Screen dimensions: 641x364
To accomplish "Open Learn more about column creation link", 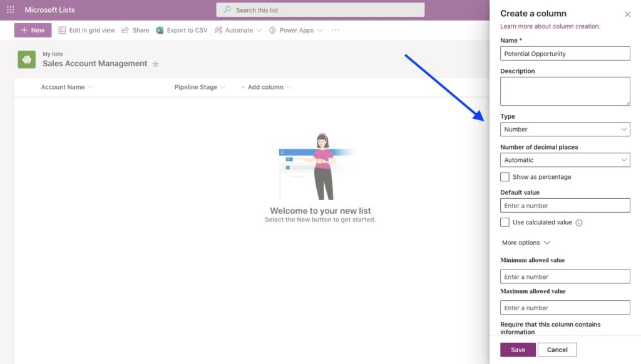I will 550,26.
